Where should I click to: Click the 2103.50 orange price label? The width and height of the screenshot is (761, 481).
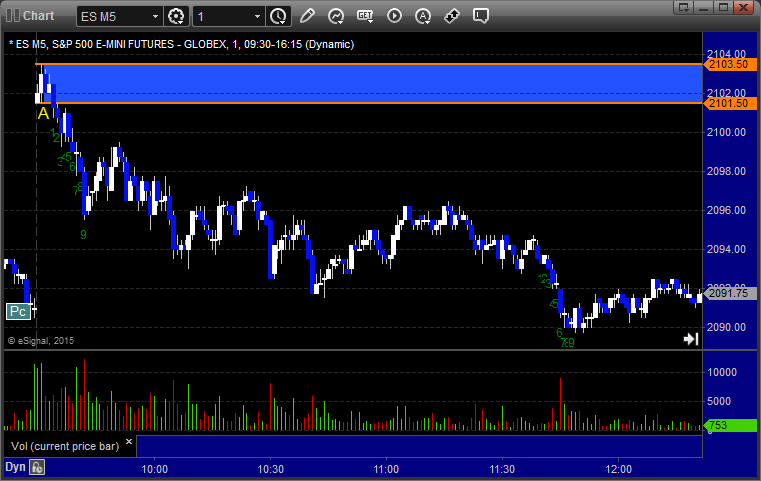730,64
